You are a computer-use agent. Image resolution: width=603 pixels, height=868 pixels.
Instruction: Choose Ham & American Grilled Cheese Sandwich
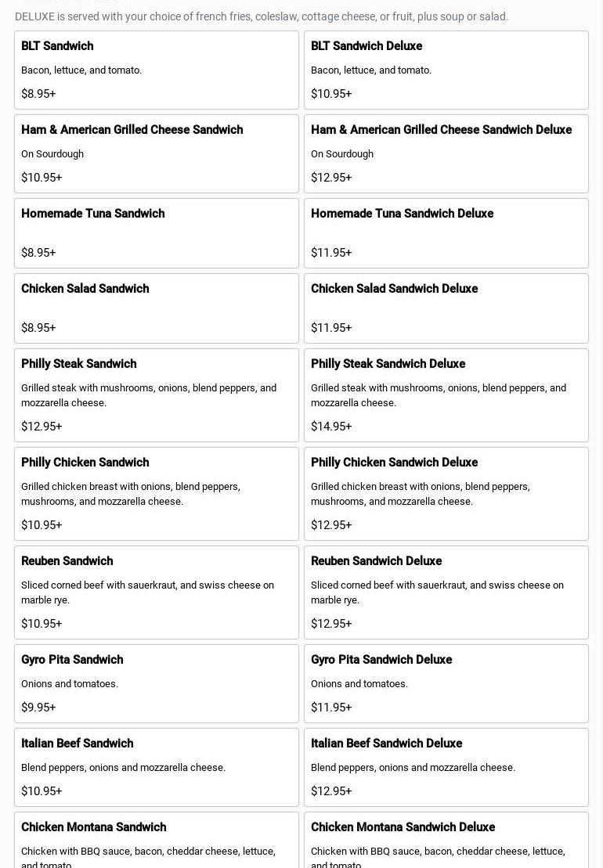[157, 153]
